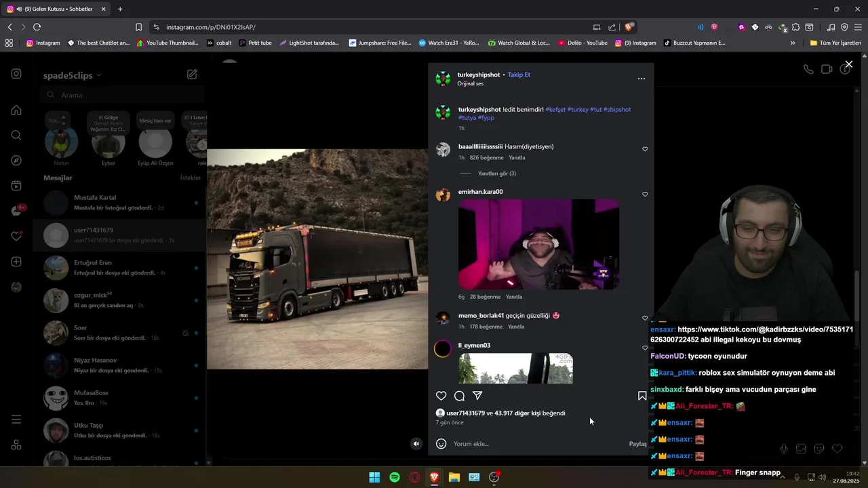Click the Yorum ekle comment field
Viewport: 868px width, 488px height.
pos(536,444)
